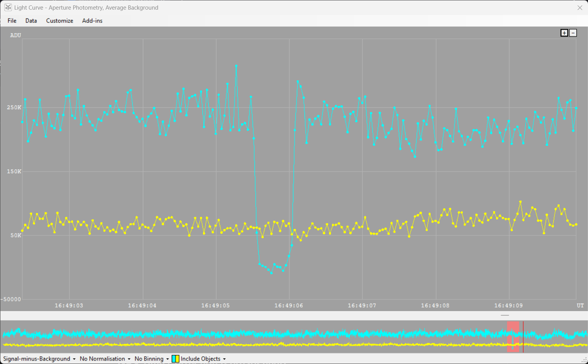
Task: Click the red vertical marker in overview strip
Action: coord(523,337)
